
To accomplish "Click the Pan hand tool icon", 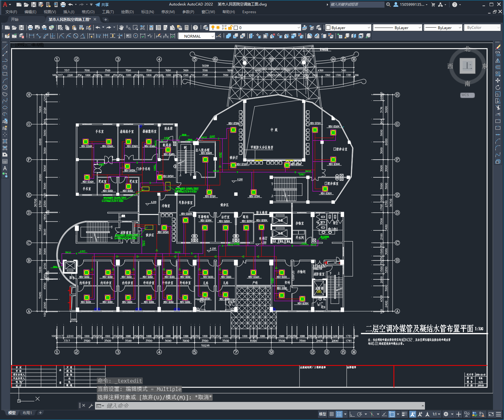I will click(x=121, y=28).
